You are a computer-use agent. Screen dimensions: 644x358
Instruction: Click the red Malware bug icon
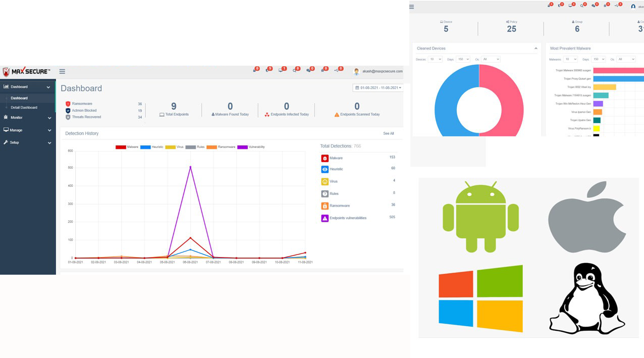[325, 158]
